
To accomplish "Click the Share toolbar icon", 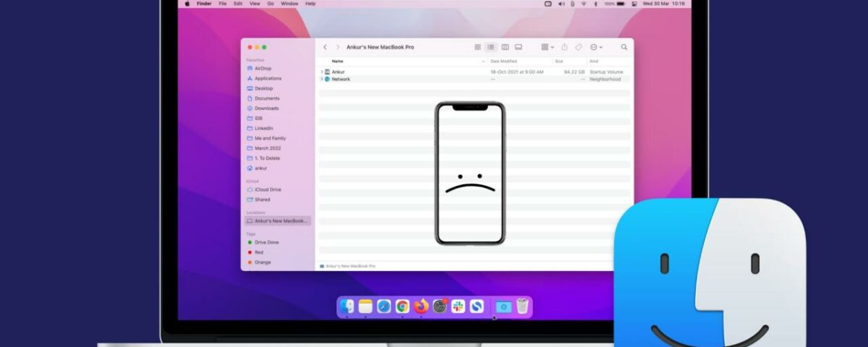I will [565, 47].
